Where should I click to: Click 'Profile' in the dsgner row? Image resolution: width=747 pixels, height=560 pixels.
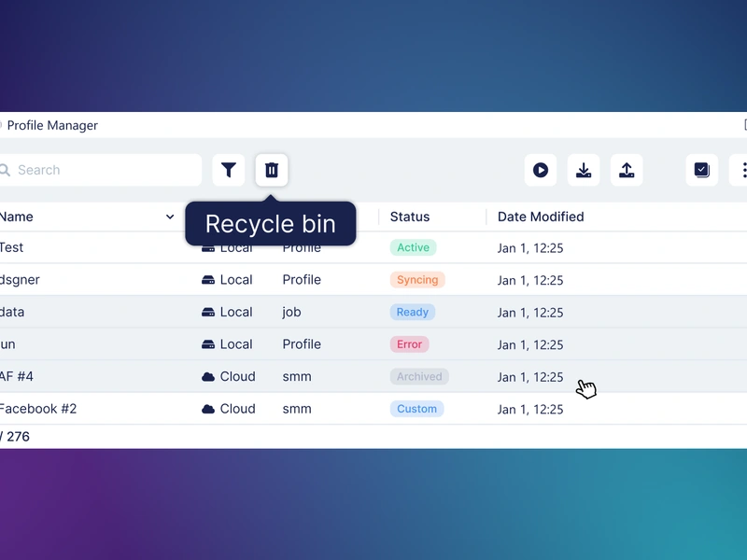(x=302, y=279)
